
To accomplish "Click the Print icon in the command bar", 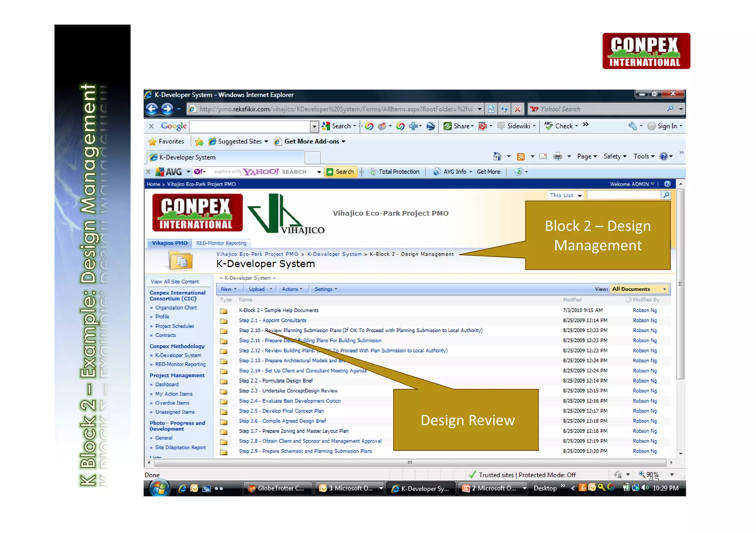I will (x=558, y=156).
